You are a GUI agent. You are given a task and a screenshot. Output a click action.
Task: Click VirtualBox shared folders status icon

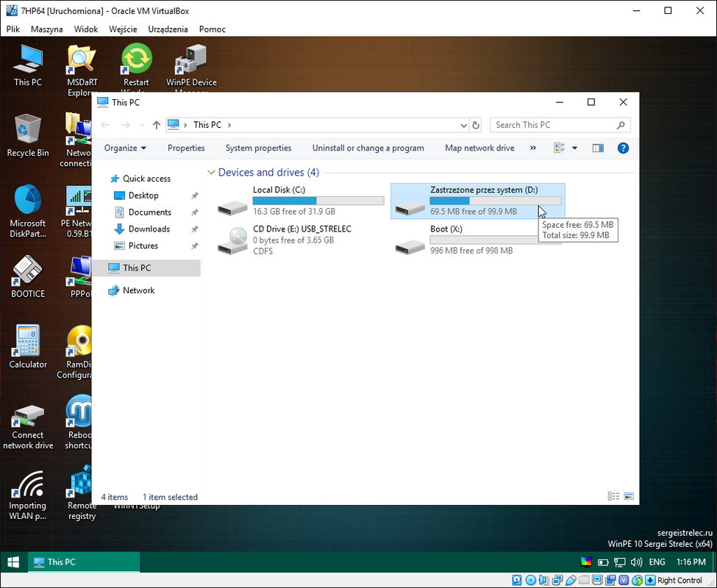pyautogui.click(x=584, y=580)
